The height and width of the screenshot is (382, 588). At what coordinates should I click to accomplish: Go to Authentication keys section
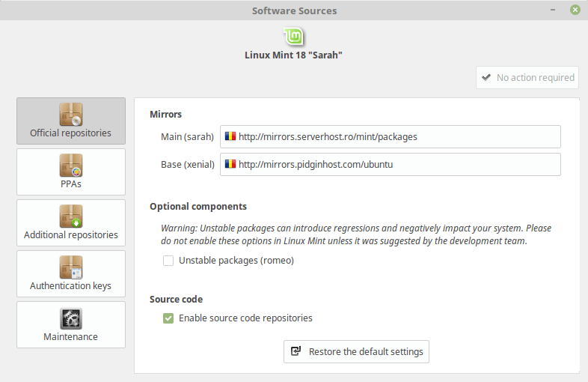tap(71, 274)
